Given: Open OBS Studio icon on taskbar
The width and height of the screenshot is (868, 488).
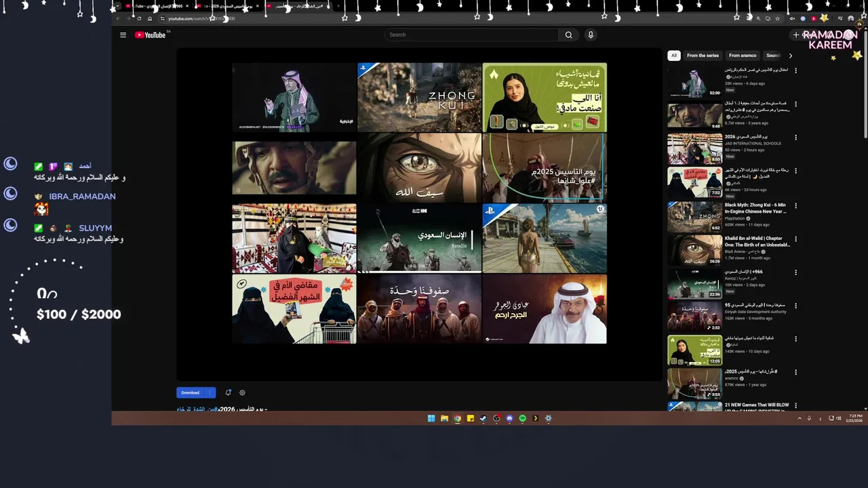Looking at the screenshot, I should point(496,418).
